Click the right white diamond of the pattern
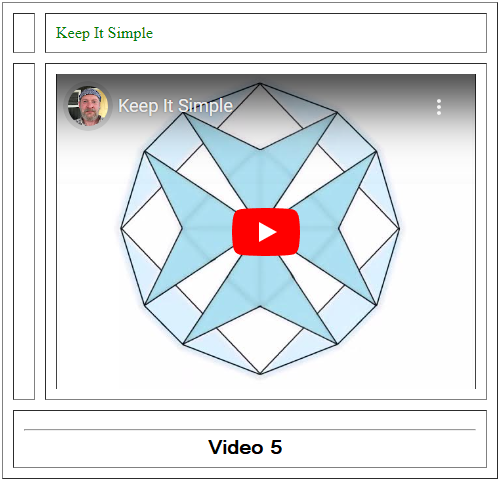This screenshot has width=502, height=481. [x=369, y=228]
